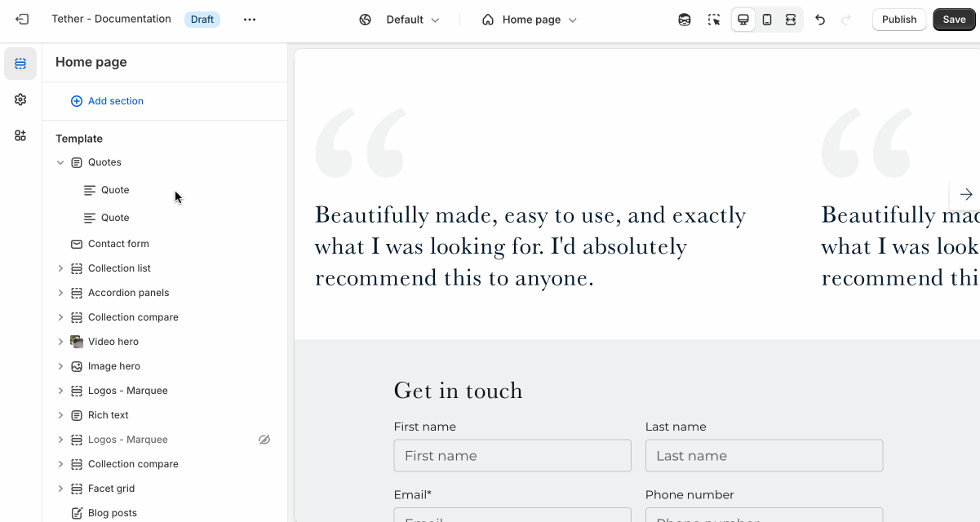Click the Facet grid section icon

tap(77, 489)
